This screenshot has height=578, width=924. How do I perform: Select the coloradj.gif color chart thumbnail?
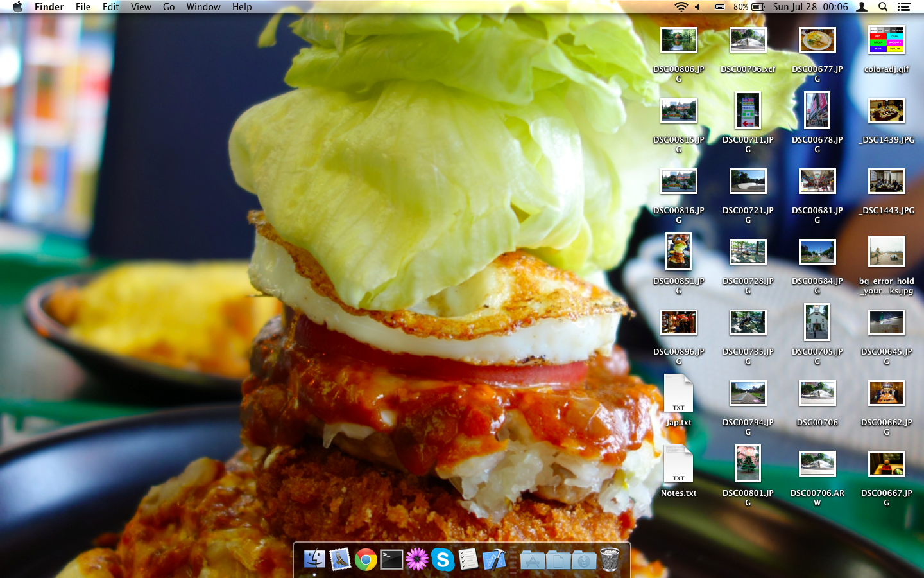pyautogui.click(x=886, y=40)
